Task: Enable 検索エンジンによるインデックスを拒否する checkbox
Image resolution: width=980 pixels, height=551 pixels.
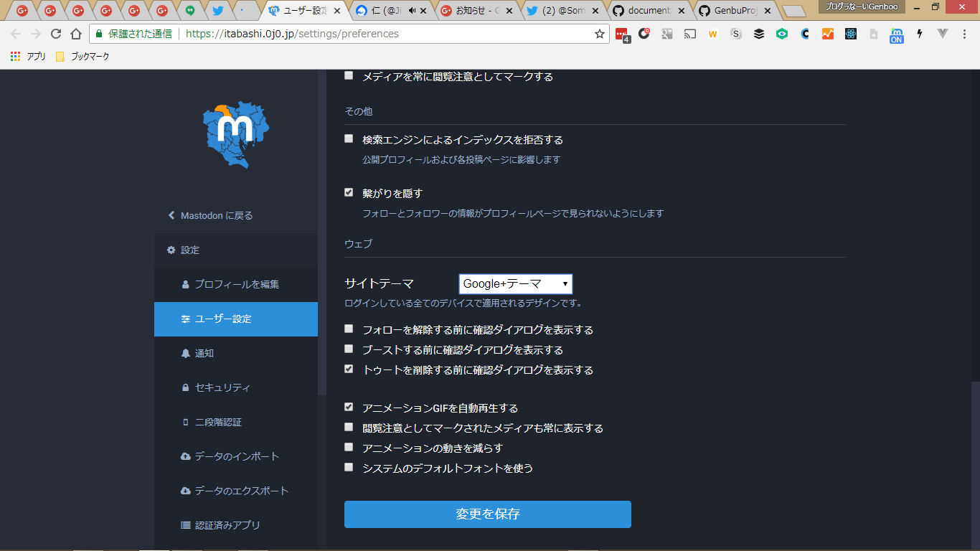Action: [x=349, y=139]
